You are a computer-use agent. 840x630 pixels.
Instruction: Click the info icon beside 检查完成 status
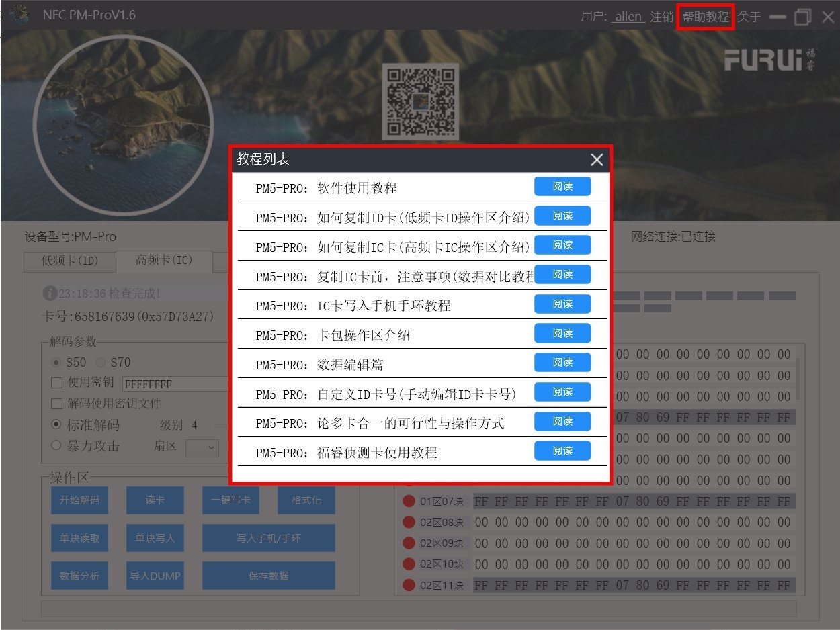coord(49,294)
